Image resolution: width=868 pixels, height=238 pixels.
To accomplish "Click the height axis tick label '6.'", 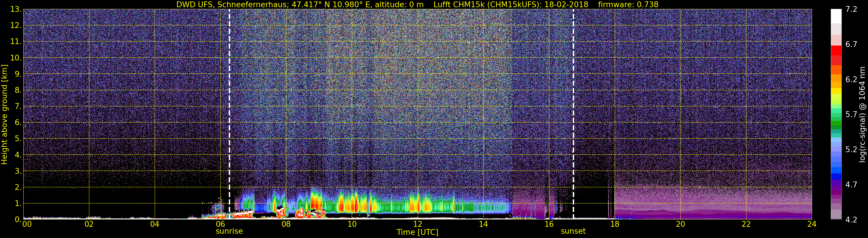I will pyautogui.click(x=18, y=122).
